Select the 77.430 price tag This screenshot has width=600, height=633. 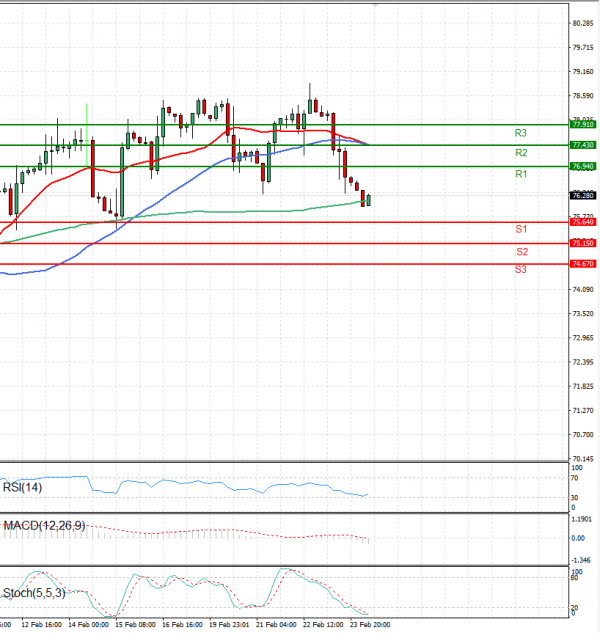coord(583,145)
